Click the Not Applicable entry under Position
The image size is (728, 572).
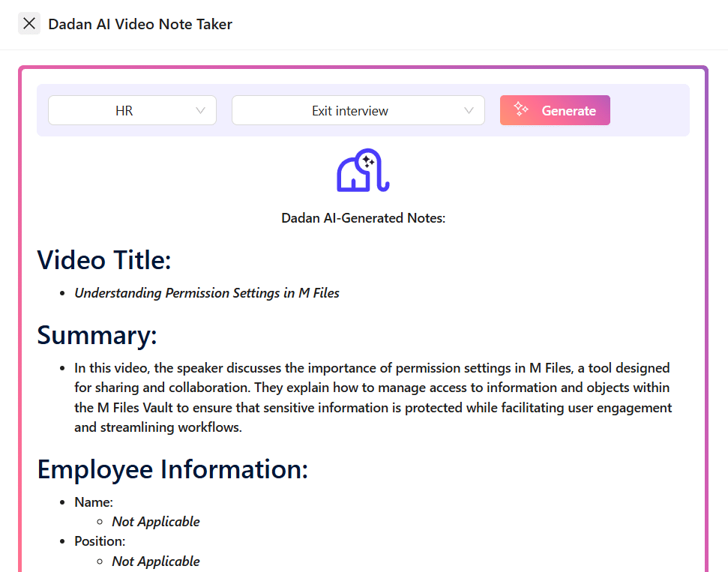(155, 561)
